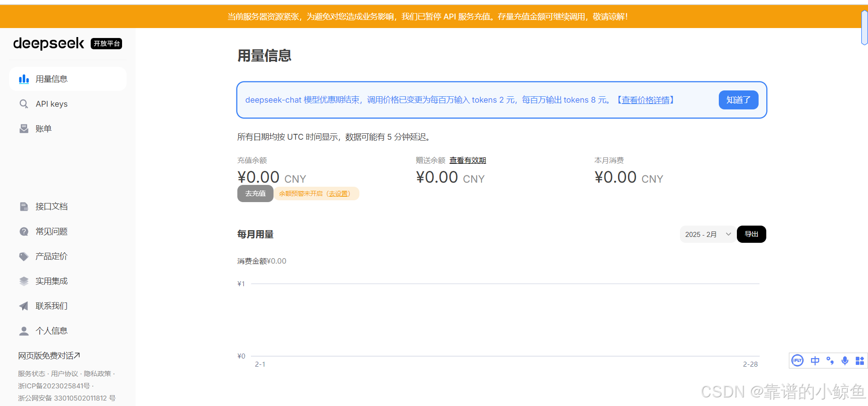
Task: Open the 服务状态 footer link
Action: point(32,373)
